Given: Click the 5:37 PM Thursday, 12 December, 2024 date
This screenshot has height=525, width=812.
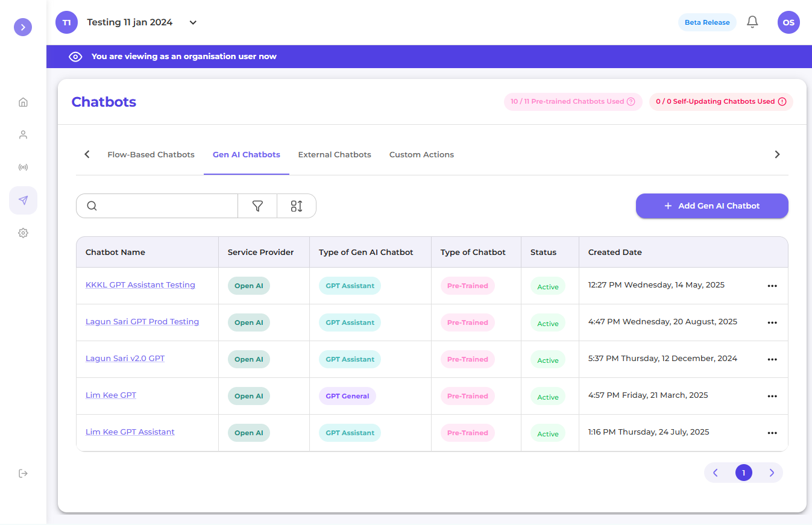Looking at the screenshot, I should pos(663,358).
